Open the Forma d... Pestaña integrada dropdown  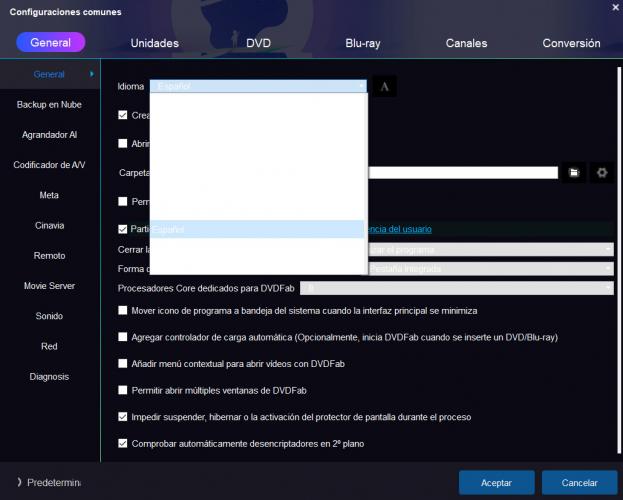[x=490, y=269]
